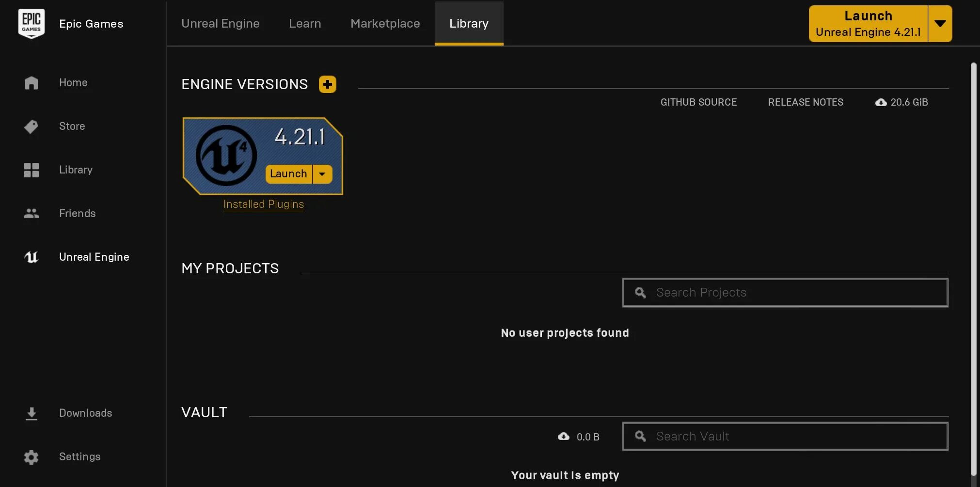
Task: Open Installed Plugins link
Action: [264, 204]
